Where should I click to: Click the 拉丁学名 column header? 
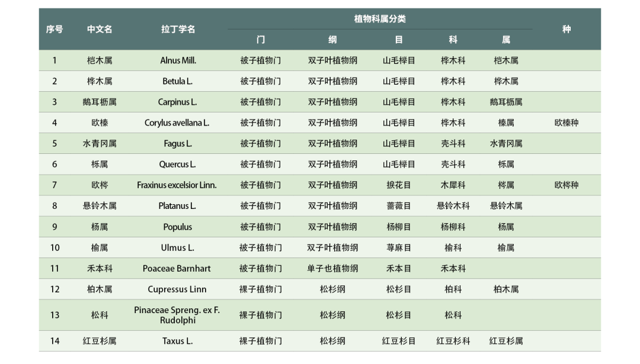(x=178, y=28)
